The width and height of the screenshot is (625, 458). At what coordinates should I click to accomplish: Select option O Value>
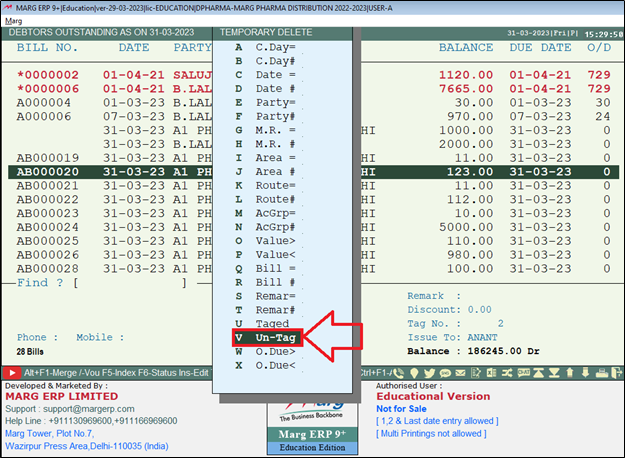tap(265, 241)
